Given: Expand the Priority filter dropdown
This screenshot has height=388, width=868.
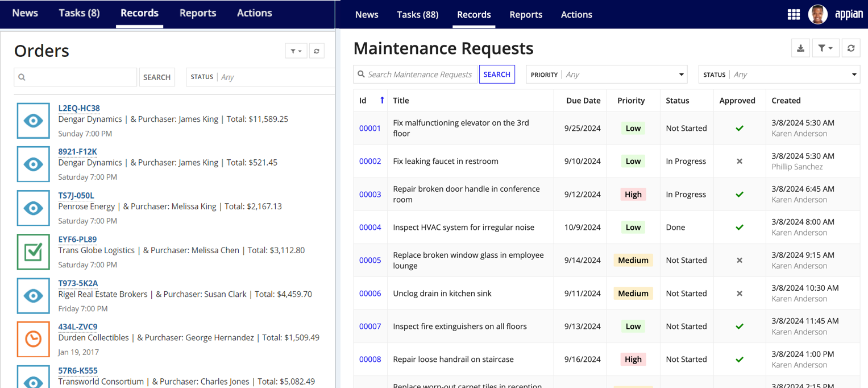Looking at the screenshot, I should pos(607,75).
